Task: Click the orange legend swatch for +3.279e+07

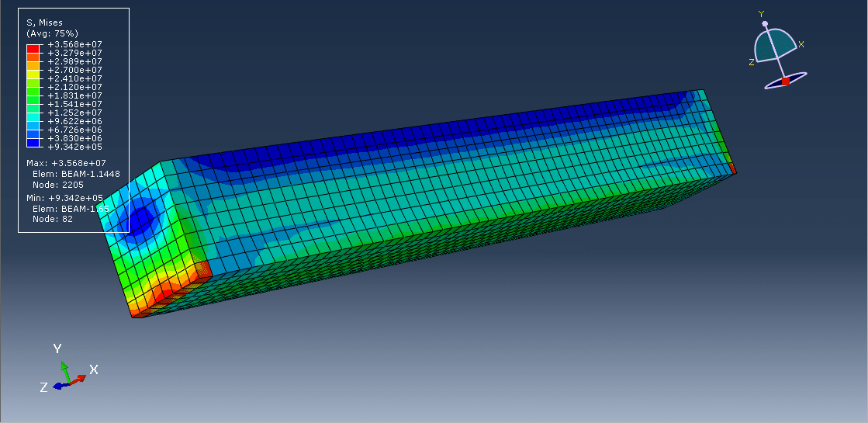Action: [x=33, y=57]
